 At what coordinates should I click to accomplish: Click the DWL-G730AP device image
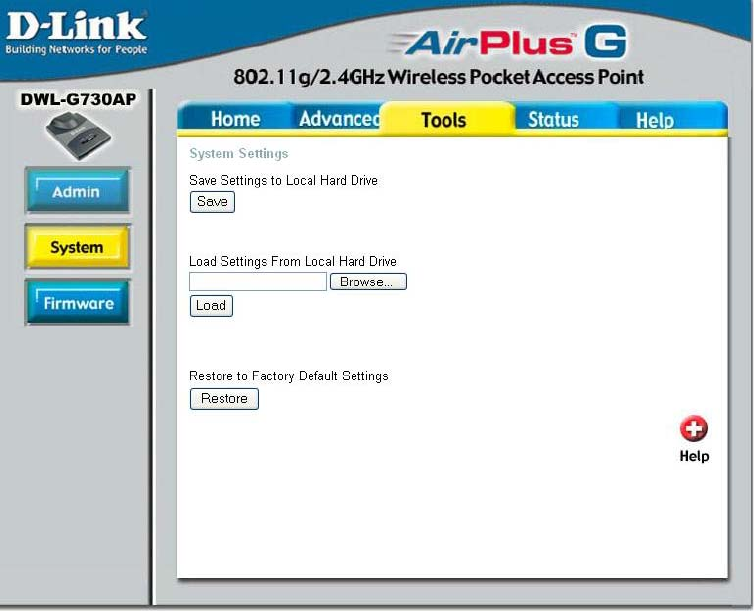[x=78, y=136]
